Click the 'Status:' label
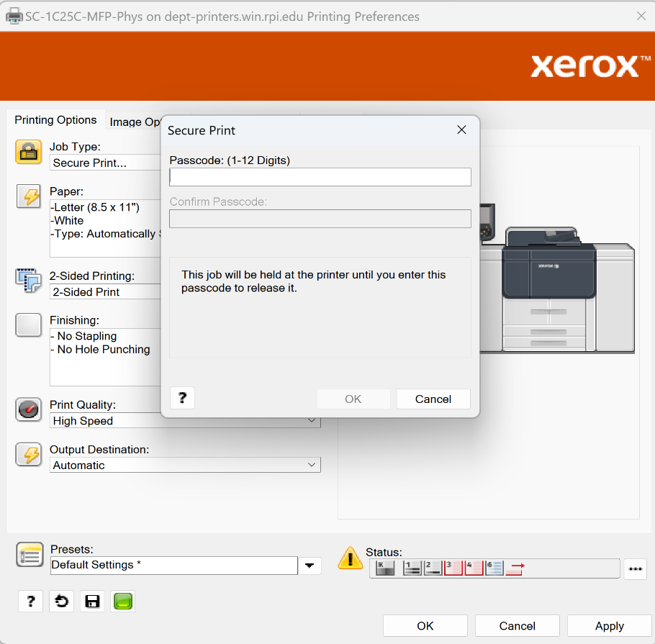Screen dimensions: 655x644 click(x=384, y=552)
